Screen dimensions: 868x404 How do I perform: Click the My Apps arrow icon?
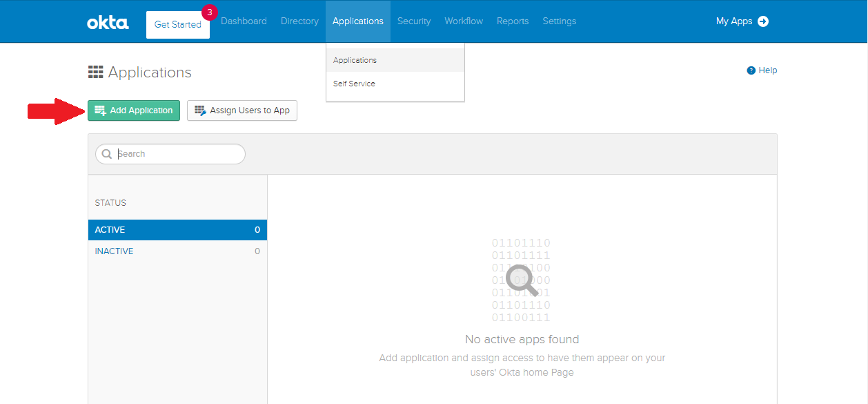click(763, 21)
